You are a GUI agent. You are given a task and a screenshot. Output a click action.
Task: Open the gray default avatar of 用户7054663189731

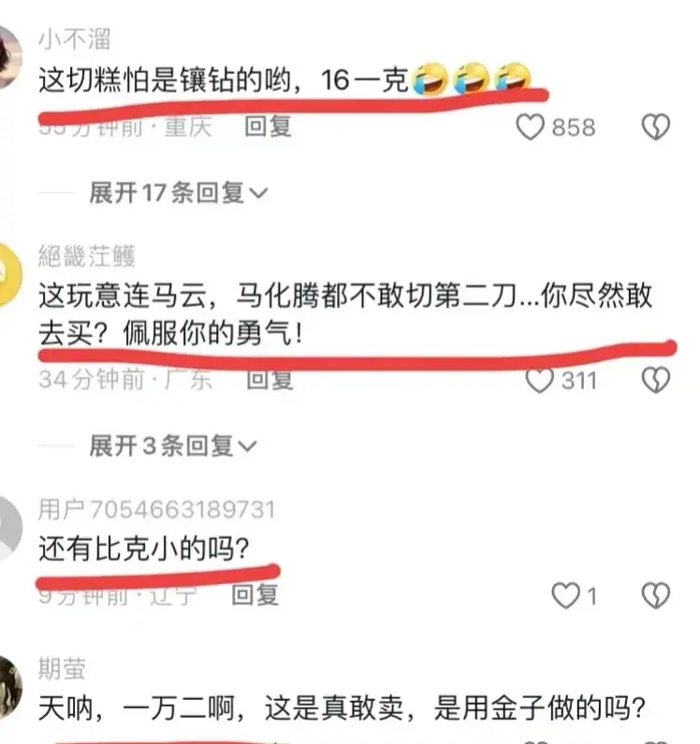click(9, 528)
